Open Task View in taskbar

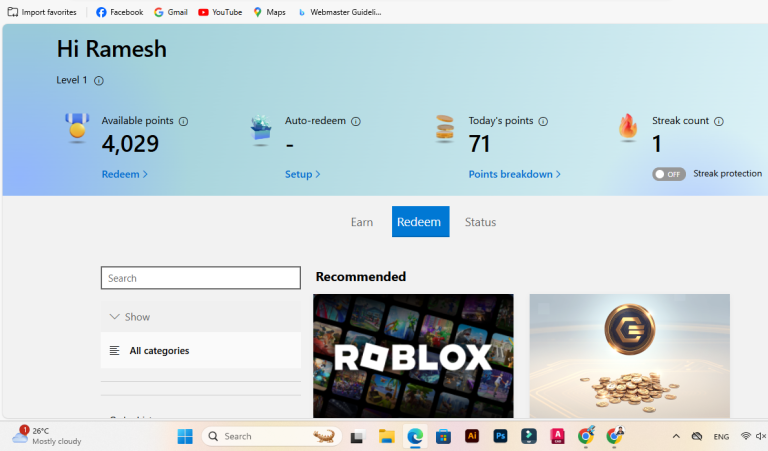click(357, 436)
